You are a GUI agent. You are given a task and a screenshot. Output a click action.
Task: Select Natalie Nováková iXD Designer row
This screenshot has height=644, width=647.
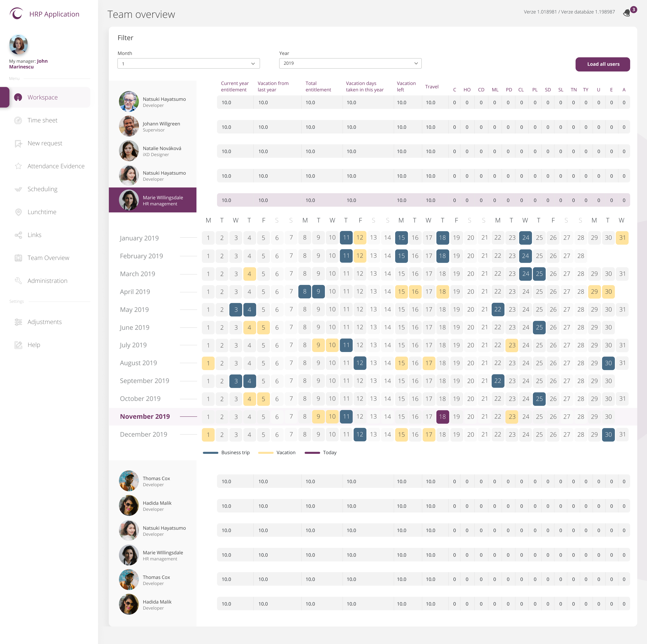[153, 151]
